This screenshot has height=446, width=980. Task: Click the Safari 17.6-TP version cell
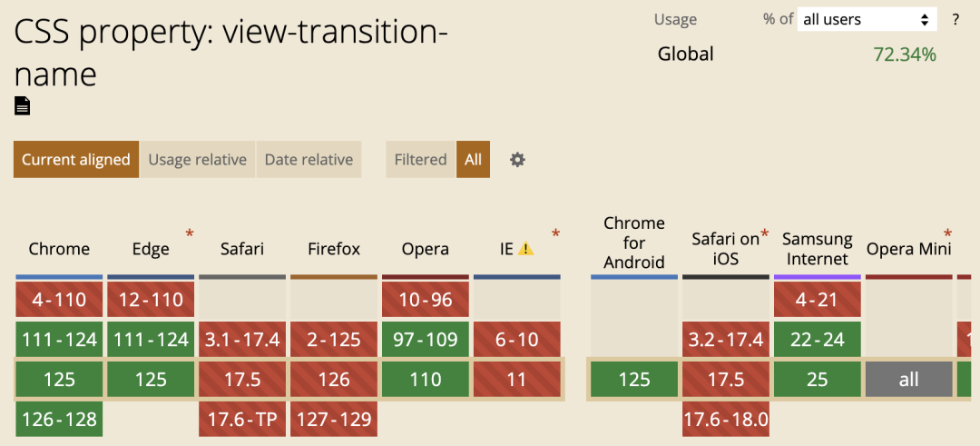pyautogui.click(x=242, y=419)
